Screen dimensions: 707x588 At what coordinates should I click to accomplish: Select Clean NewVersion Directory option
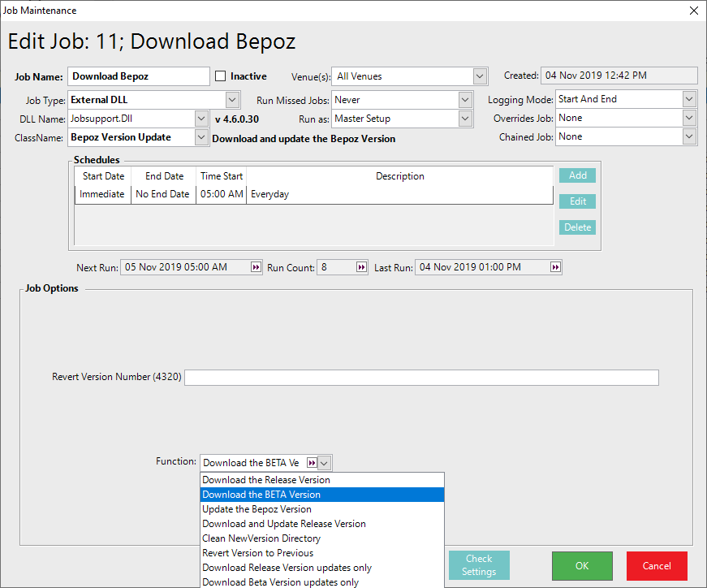[322, 538]
